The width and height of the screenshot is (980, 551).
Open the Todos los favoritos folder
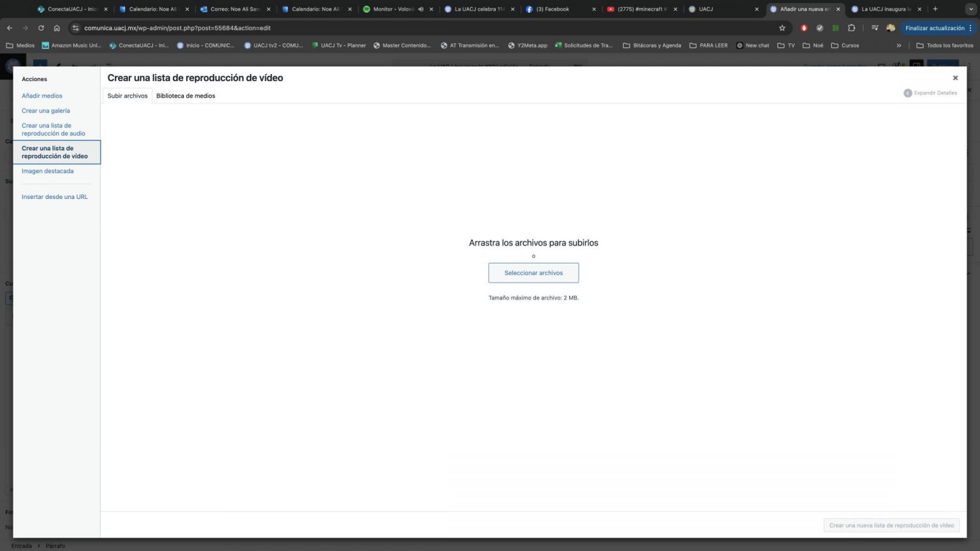[x=945, y=45]
